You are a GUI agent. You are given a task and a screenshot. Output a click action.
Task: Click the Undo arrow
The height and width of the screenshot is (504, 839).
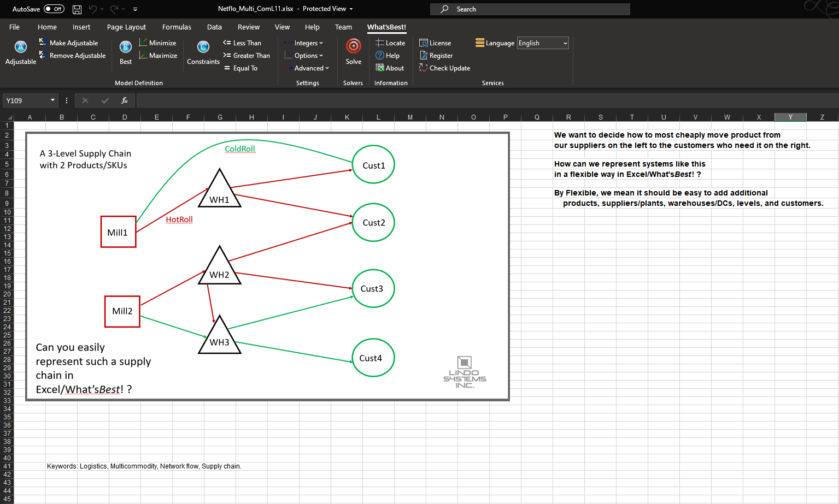pyautogui.click(x=92, y=9)
